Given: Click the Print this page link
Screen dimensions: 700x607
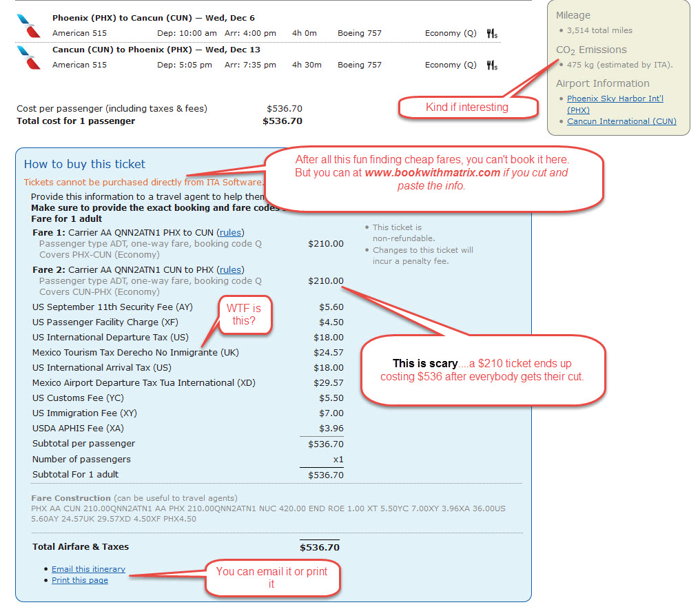Looking at the screenshot, I should tap(80, 580).
